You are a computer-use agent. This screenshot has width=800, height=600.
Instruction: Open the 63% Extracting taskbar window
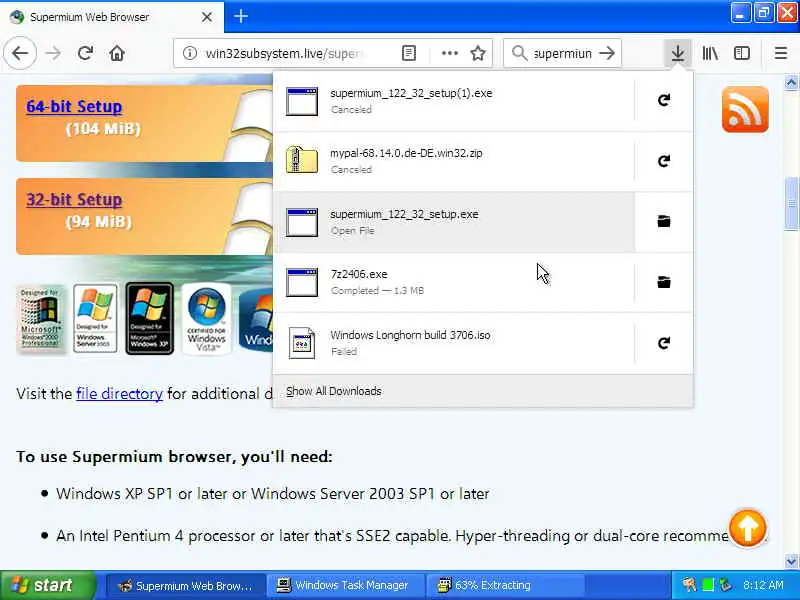(x=505, y=586)
